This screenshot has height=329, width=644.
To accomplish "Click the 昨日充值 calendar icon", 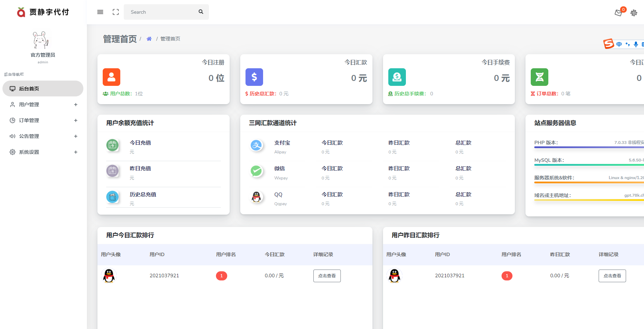I will click(113, 171).
